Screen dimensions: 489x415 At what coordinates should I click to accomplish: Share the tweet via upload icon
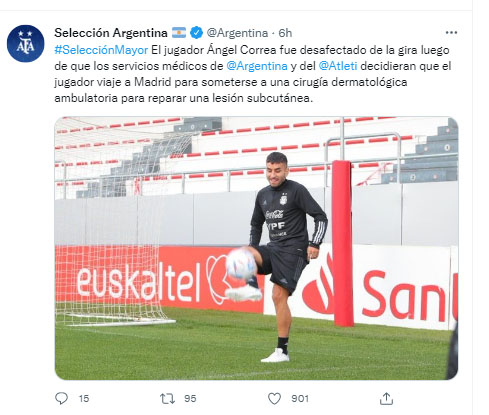click(386, 398)
